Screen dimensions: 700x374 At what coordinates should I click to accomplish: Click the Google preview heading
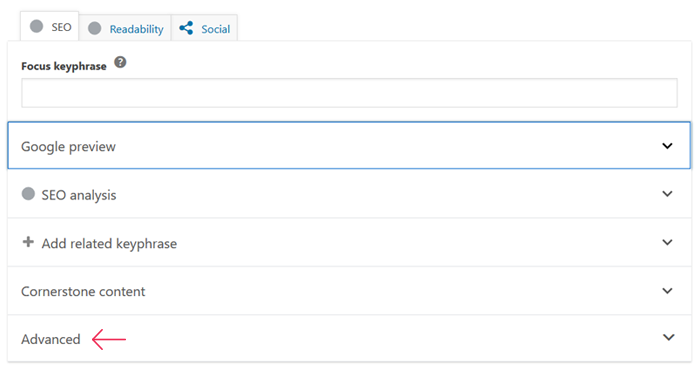68,147
